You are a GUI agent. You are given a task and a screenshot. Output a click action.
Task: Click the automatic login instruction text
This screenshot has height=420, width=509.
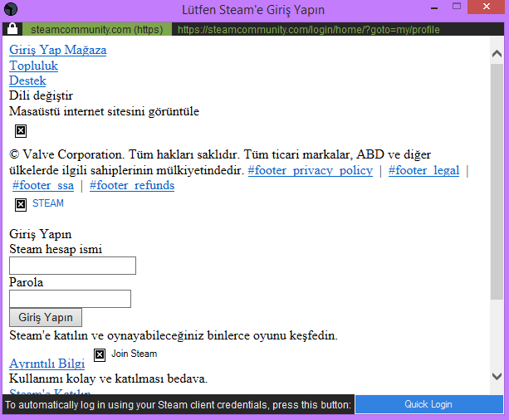[179, 405]
